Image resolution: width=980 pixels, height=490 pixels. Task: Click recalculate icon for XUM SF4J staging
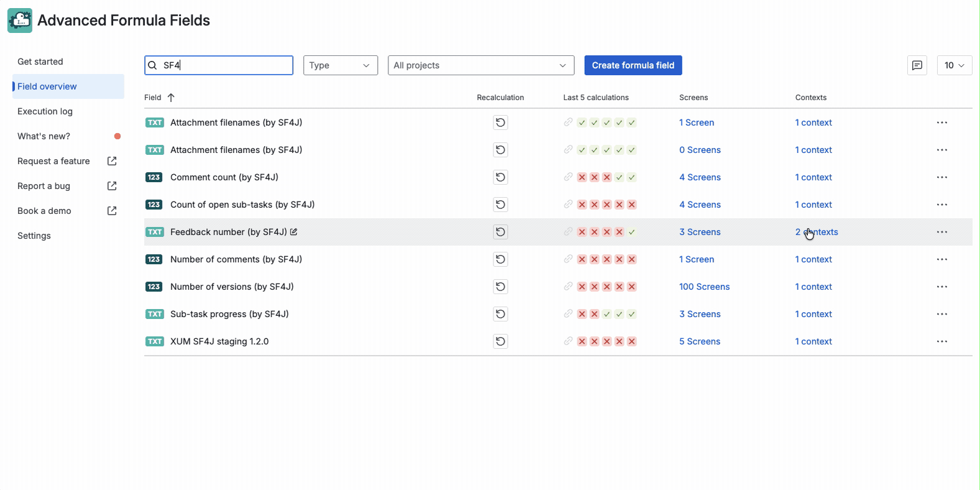click(500, 341)
